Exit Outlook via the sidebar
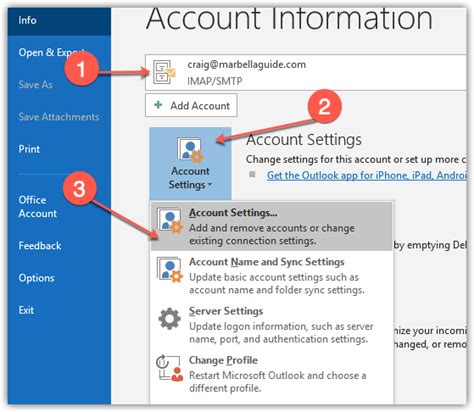474x412 pixels. tap(26, 310)
